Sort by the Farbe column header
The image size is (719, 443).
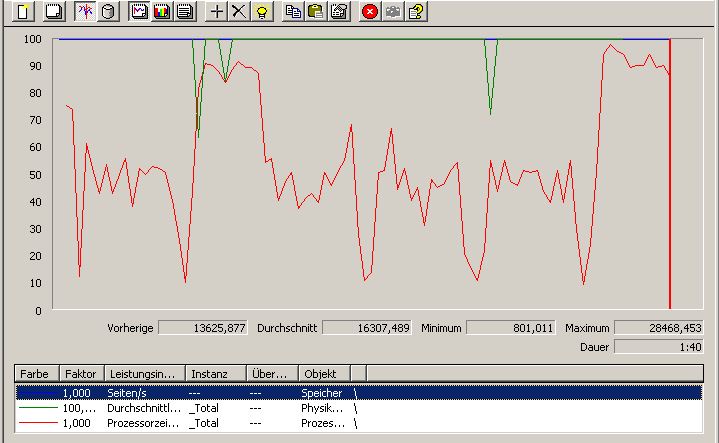click(x=37, y=374)
